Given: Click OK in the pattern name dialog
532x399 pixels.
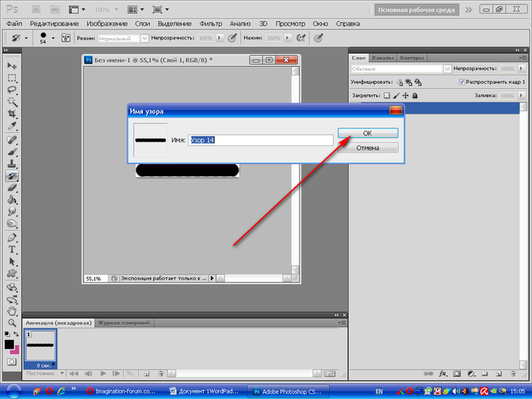Looking at the screenshot, I should tap(368, 133).
